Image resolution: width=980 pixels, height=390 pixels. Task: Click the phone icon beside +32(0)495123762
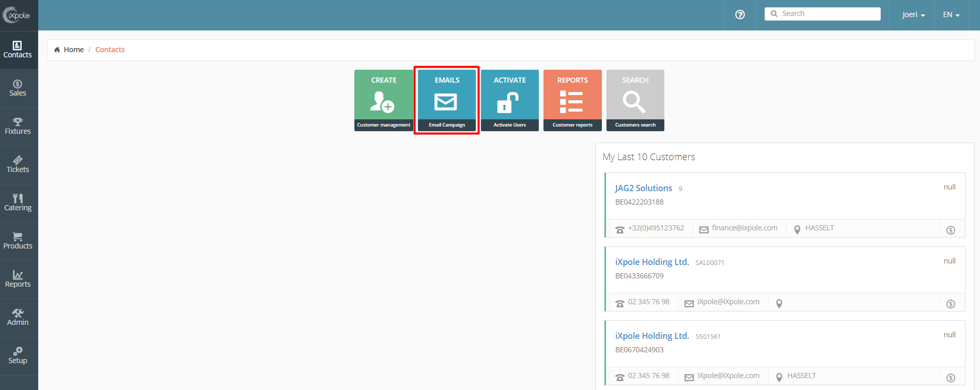[x=620, y=229]
